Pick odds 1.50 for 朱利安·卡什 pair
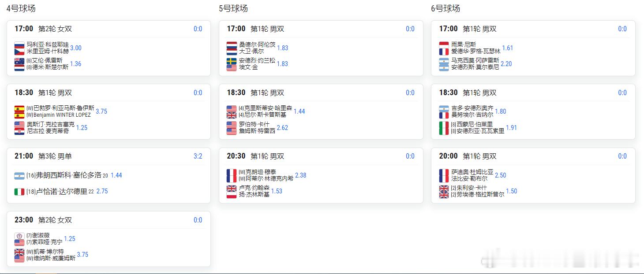Image resolution: width=644 pixels, height=274 pixels. [x=511, y=191]
